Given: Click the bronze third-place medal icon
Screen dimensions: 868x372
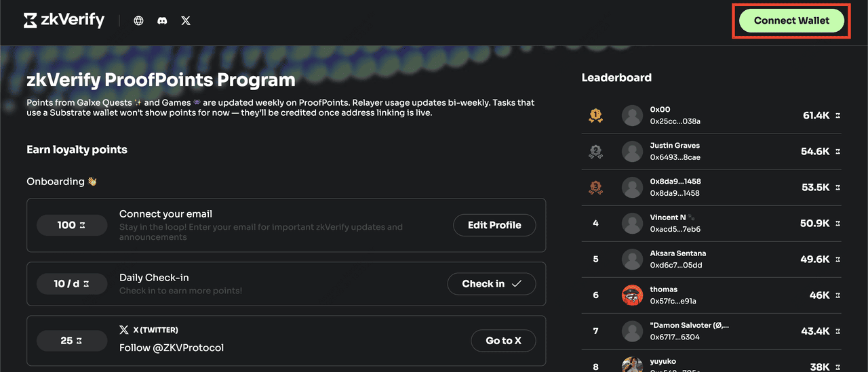Looking at the screenshot, I should point(595,188).
